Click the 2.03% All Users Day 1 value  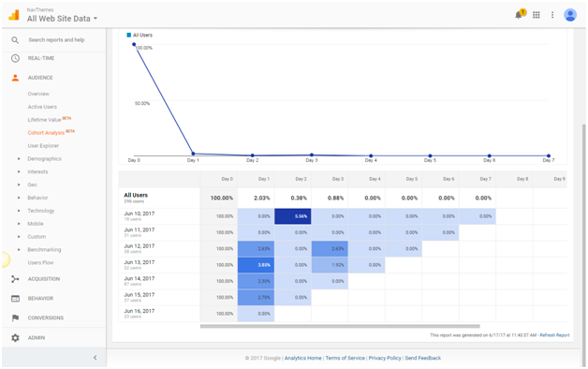click(262, 198)
